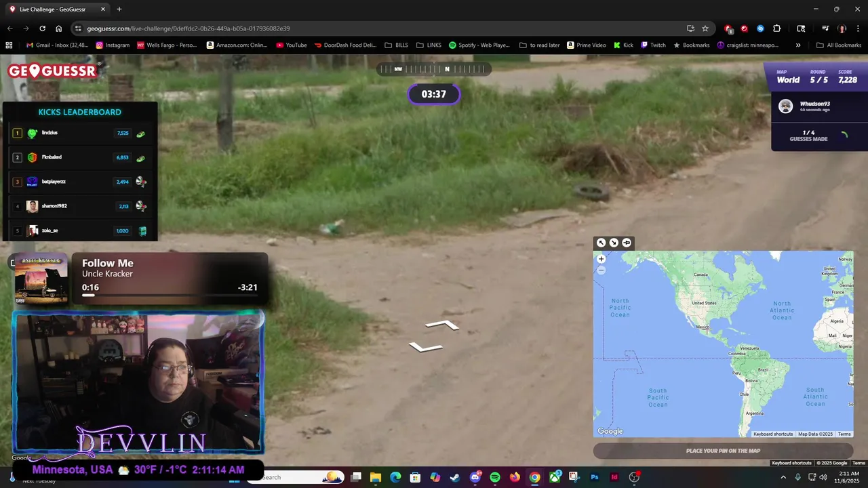Click the lindzlus leaderboard row
The height and width of the screenshot is (488, 868).
point(80,134)
